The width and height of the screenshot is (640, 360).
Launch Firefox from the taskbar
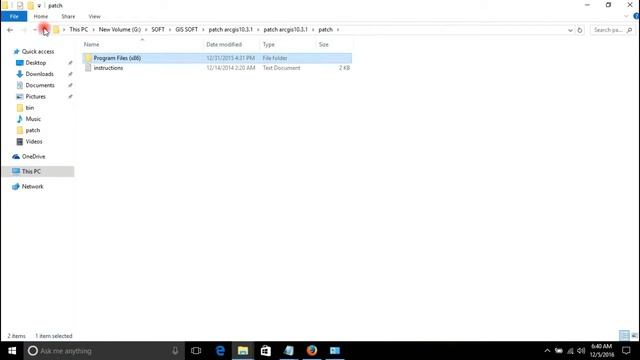click(x=312, y=351)
